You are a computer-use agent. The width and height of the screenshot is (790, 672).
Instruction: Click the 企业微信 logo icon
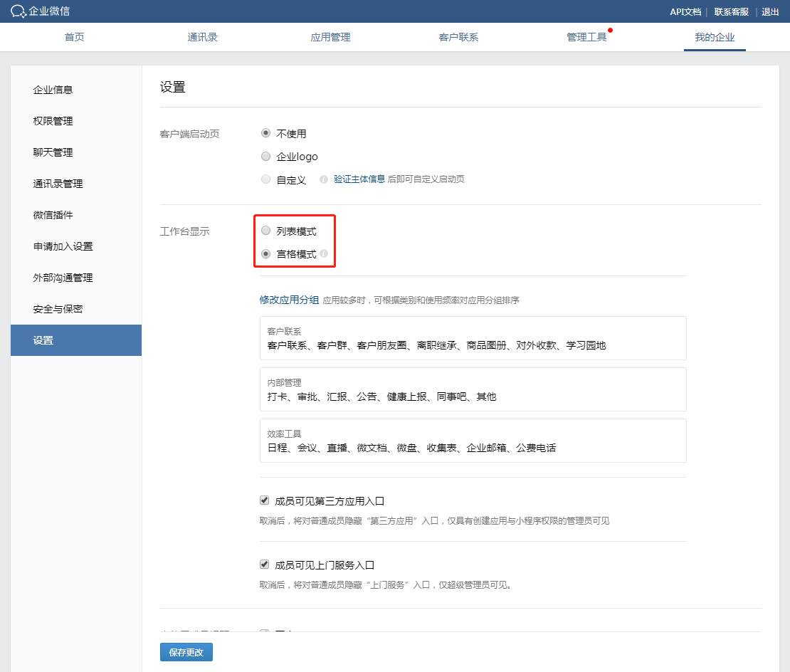pyautogui.click(x=19, y=11)
